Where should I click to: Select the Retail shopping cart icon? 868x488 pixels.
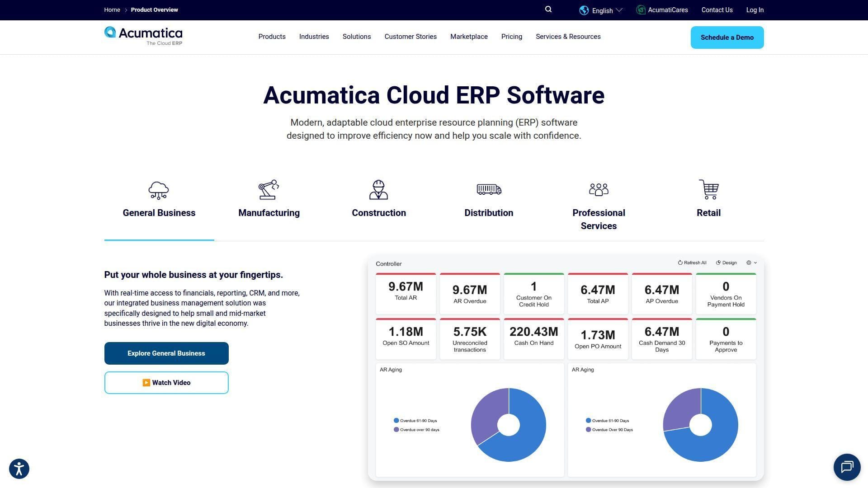pos(708,189)
